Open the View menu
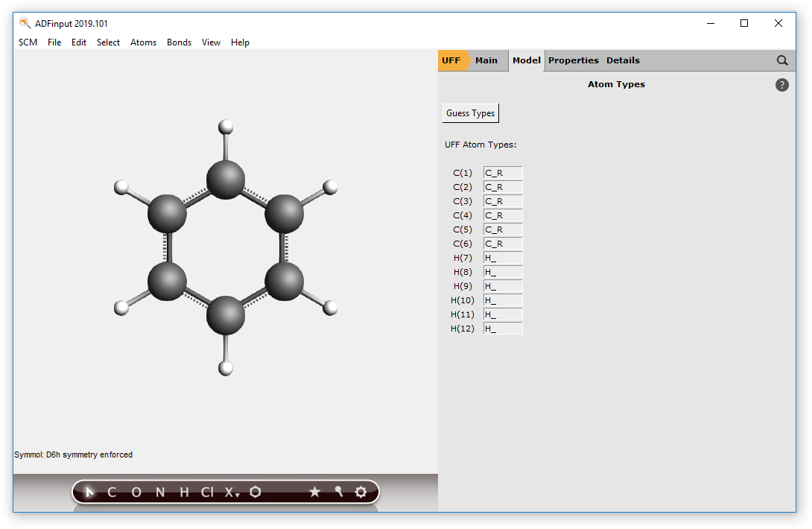This screenshot has height=529, width=812. 212,42
